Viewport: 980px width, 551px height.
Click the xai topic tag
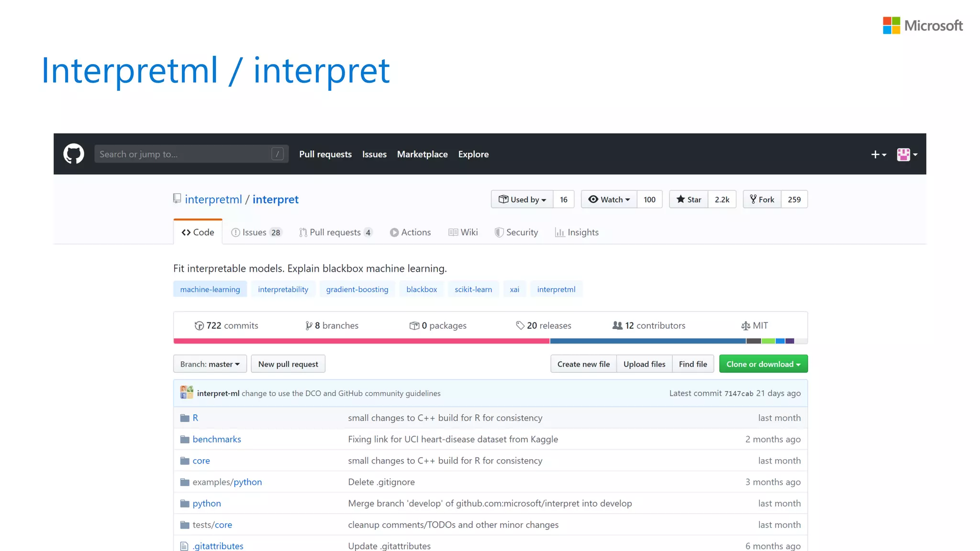[x=514, y=289]
